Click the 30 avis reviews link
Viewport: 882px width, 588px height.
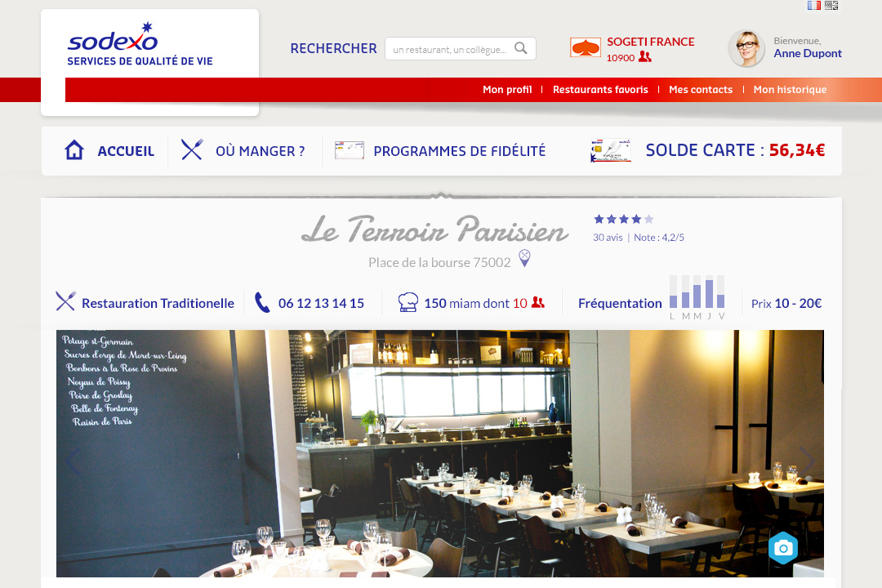[608, 238]
